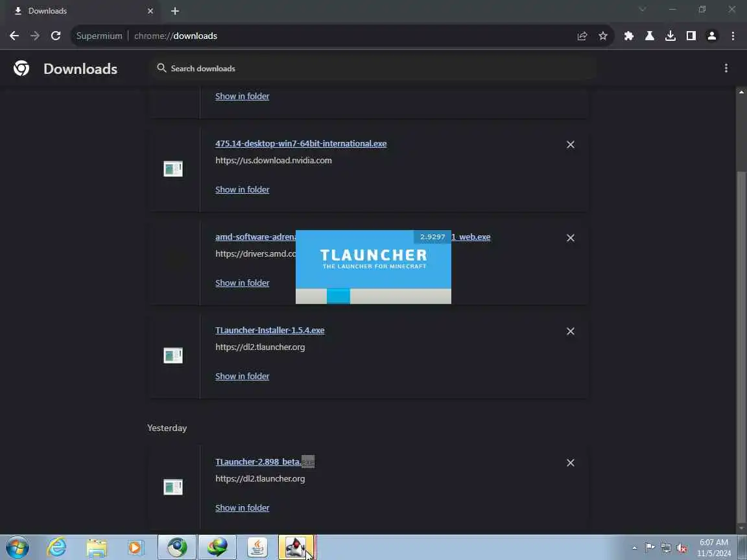Click the chrome://downloads address bar

pos(324,36)
